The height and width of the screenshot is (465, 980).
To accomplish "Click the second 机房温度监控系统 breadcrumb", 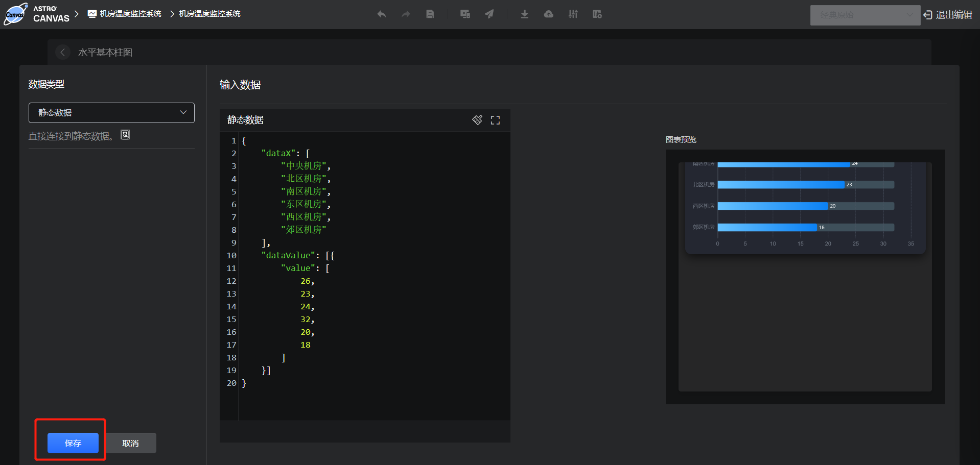I will (209, 14).
